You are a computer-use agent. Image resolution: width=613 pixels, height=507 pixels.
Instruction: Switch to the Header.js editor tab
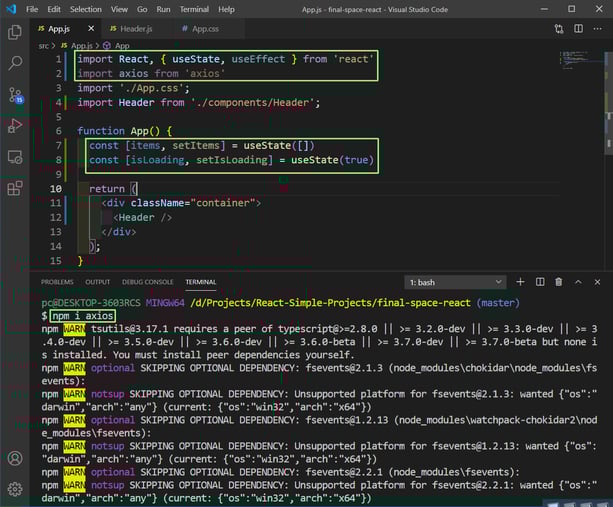click(x=136, y=30)
